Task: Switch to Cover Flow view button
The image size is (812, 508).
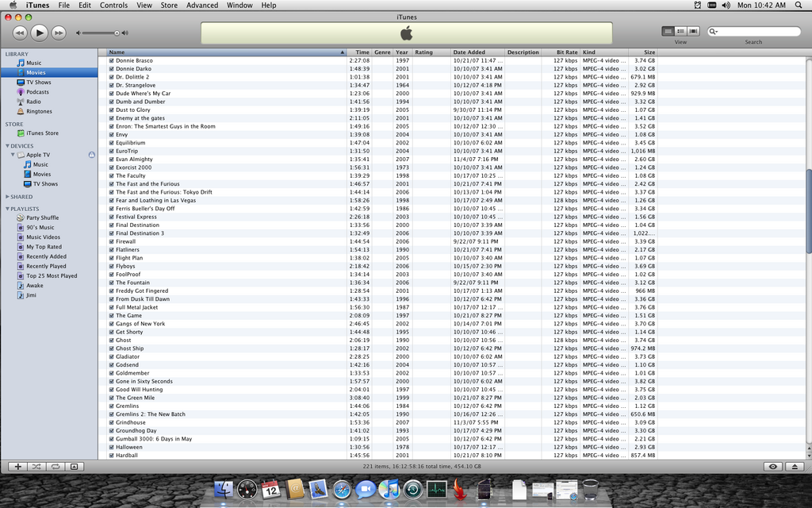Action: coord(693,32)
